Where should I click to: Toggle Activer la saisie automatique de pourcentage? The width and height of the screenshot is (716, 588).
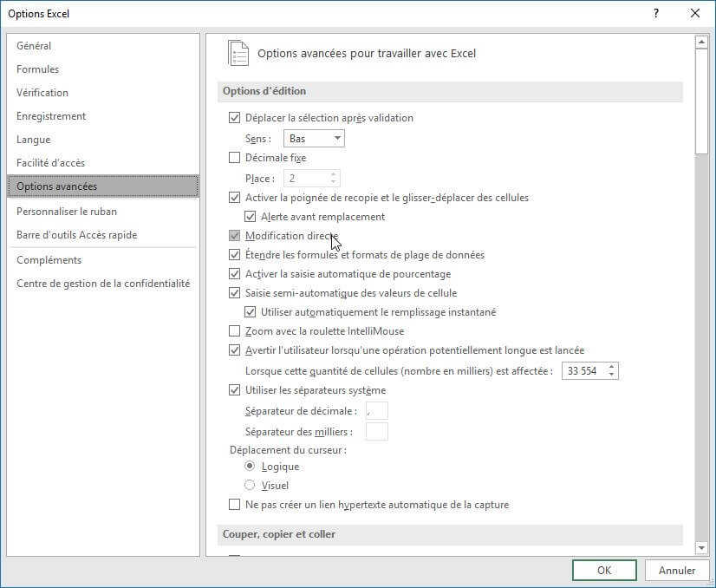234,274
